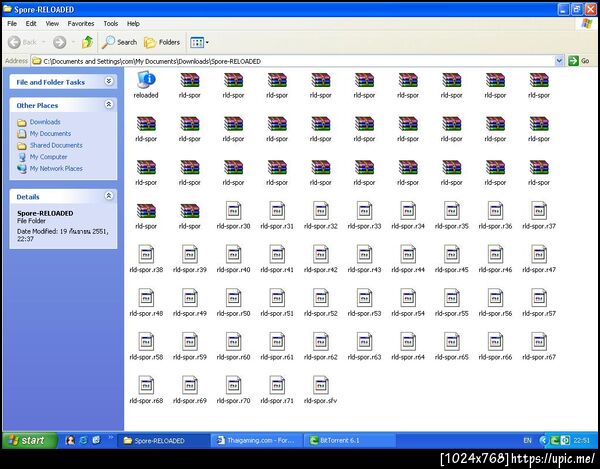Select the rld-spor.r42 file icon
Image resolution: width=600 pixels, height=469 pixels.
(x=321, y=254)
